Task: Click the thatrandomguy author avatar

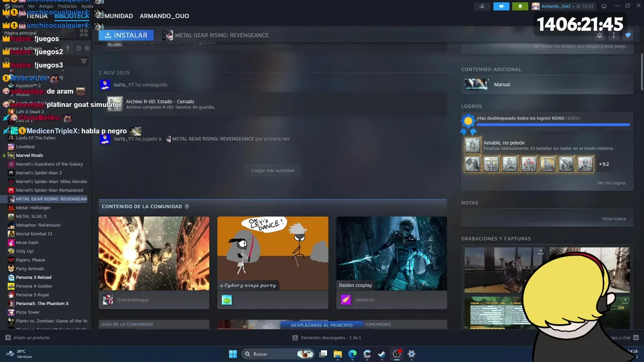Action: click(x=108, y=300)
